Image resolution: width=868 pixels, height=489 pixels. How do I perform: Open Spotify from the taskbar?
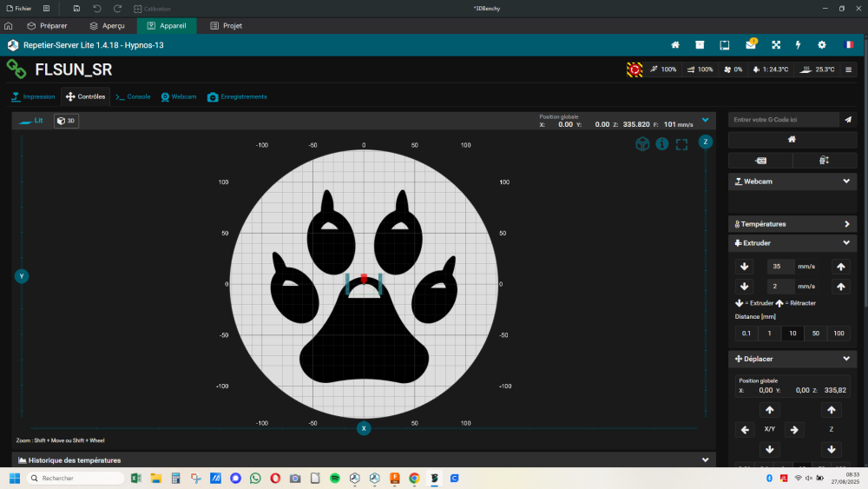pyautogui.click(x=335, y=478)
